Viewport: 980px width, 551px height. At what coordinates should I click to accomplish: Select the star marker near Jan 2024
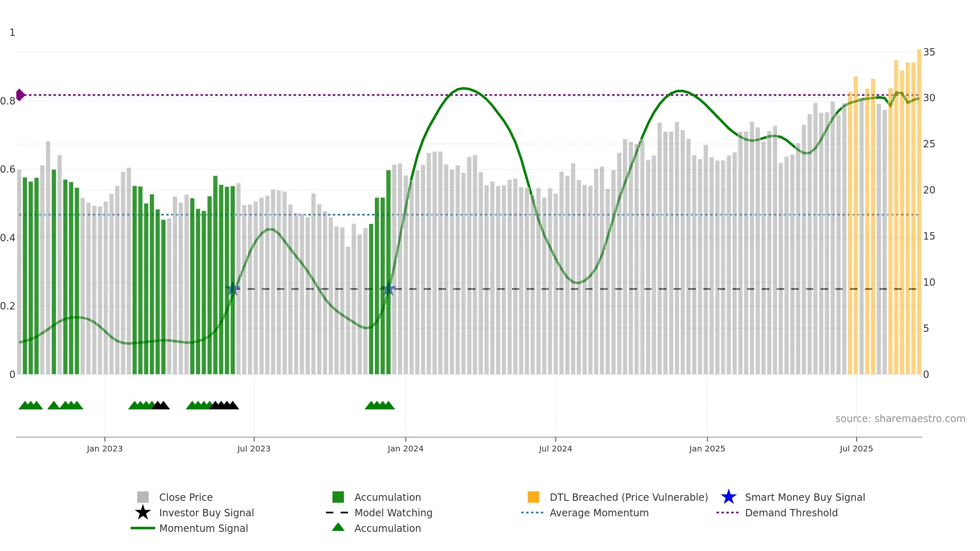point(389,289)
